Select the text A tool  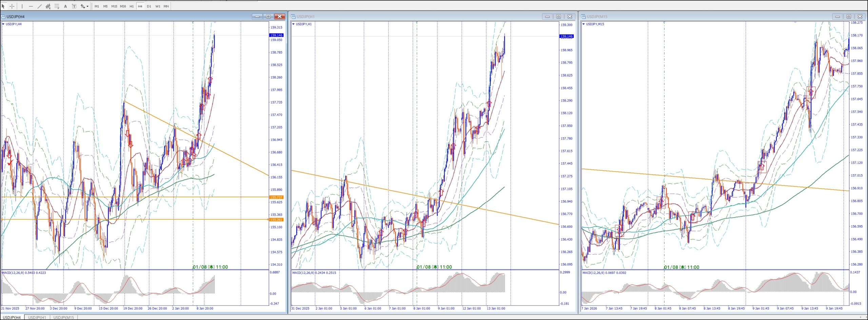65,6
